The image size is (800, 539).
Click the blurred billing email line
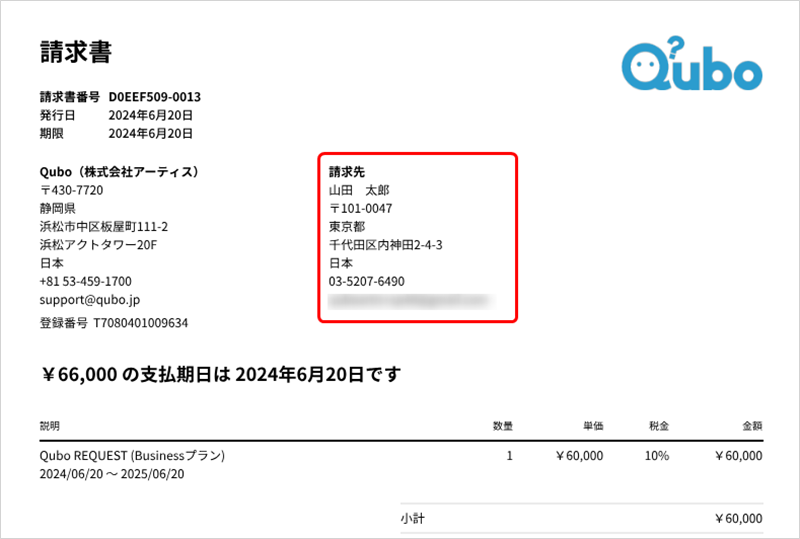[x=412, y=301]
